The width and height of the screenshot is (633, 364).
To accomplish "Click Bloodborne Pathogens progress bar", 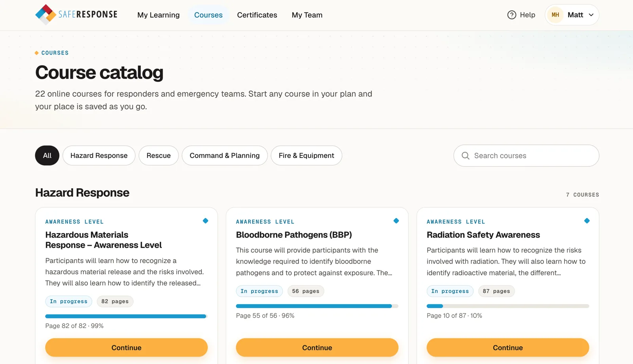I will pos(317,306).
